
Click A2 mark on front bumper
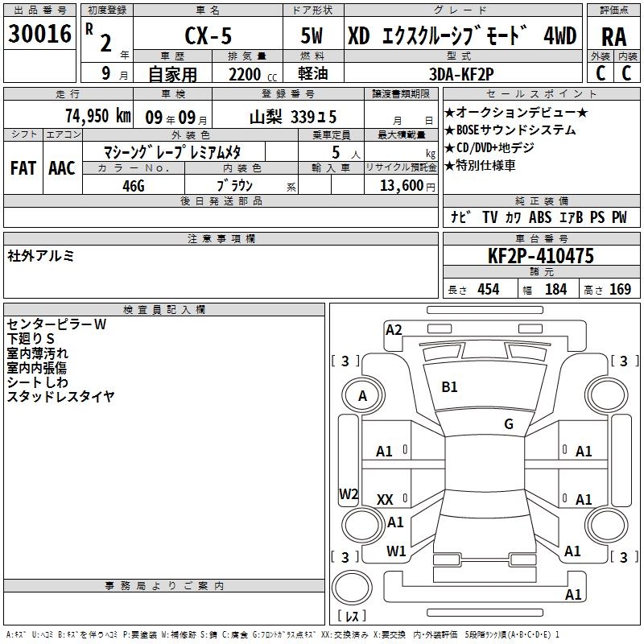tap(394, 330)
